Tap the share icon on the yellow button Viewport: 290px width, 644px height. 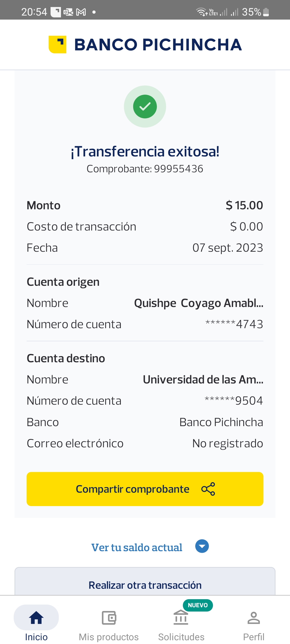(x=208, y=489)
